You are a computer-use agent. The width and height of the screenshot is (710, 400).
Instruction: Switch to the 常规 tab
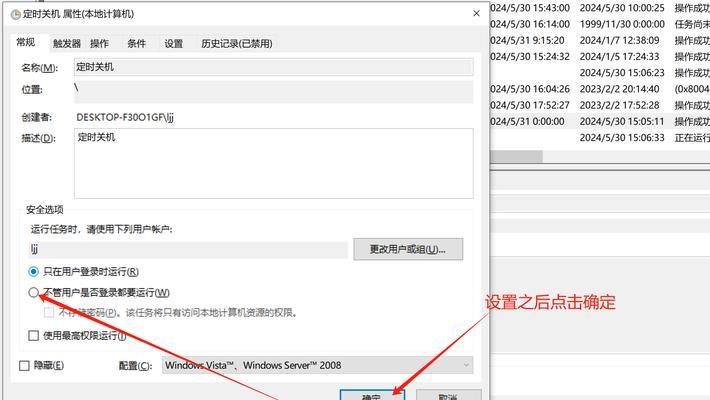(x=26, y=43)
